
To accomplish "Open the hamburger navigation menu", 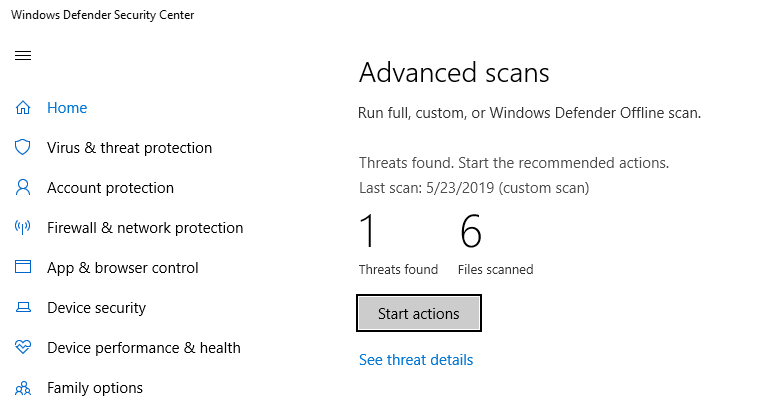I will pos(23,55).
